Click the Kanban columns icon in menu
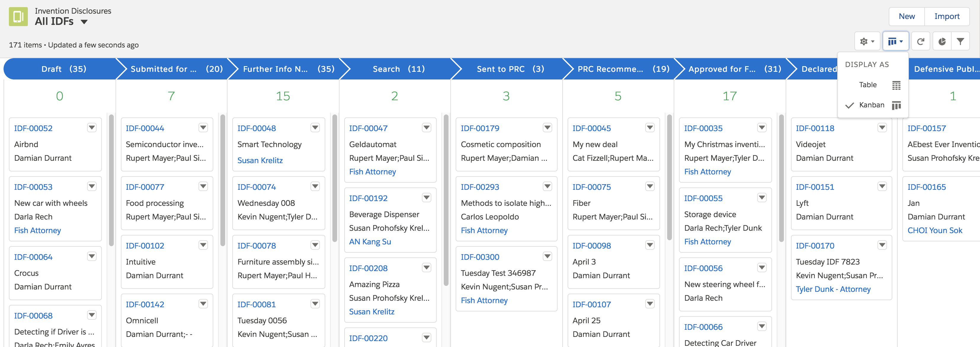The image size is (980, 347). pyautogui.click(x=896, y=105)
